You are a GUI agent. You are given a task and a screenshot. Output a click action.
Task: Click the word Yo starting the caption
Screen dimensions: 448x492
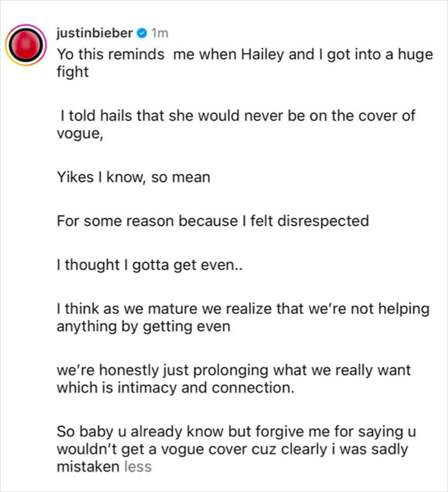tap(65, 54)
